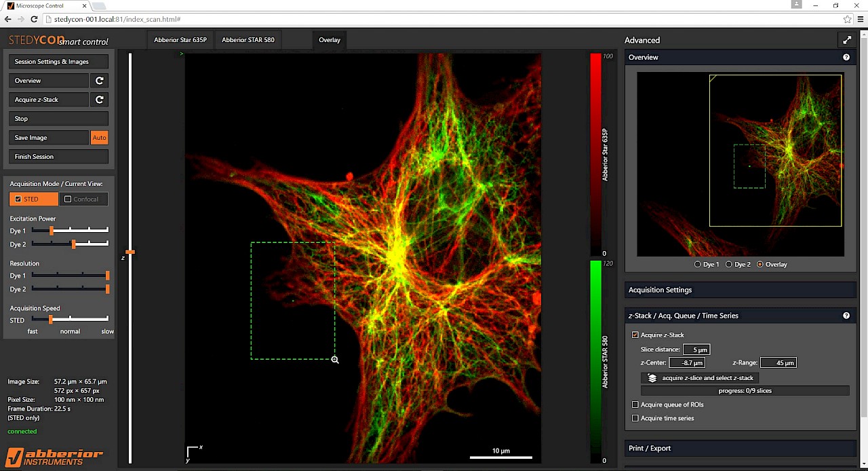Click the green Abberior STAR 580 color bar

point(595,362)
